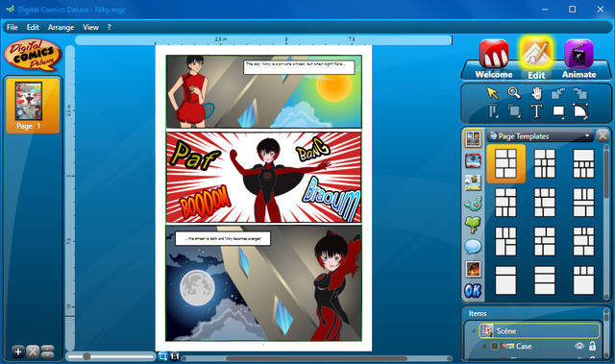
Task: Open the sunset photo images category
Action: tap(473, 269)
